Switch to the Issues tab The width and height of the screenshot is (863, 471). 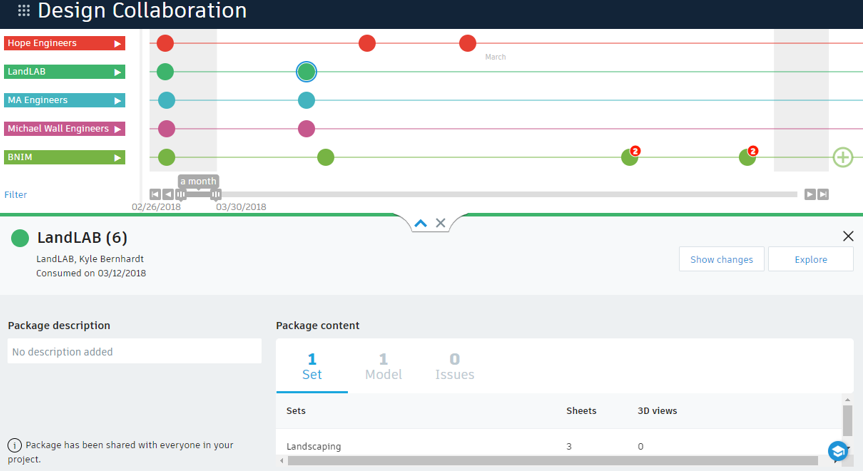[455, 366]
